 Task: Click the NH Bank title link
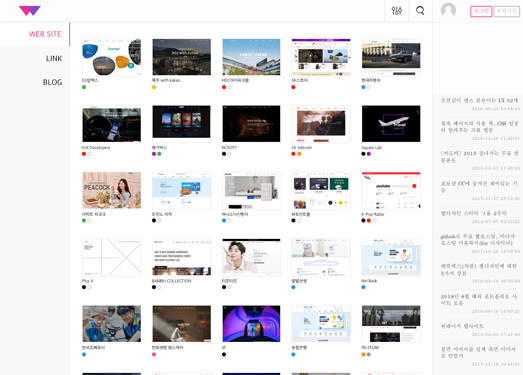[x=369, y=281]
